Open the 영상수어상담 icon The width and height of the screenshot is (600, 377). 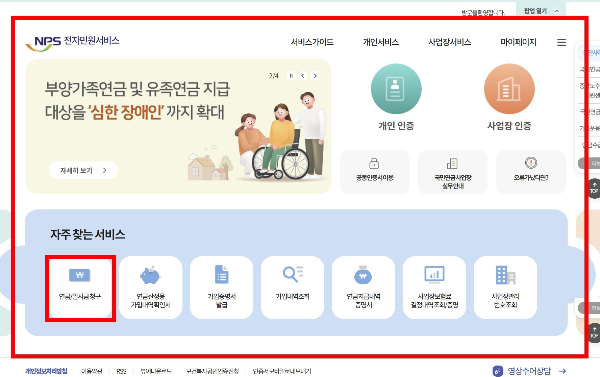point(497,371)
